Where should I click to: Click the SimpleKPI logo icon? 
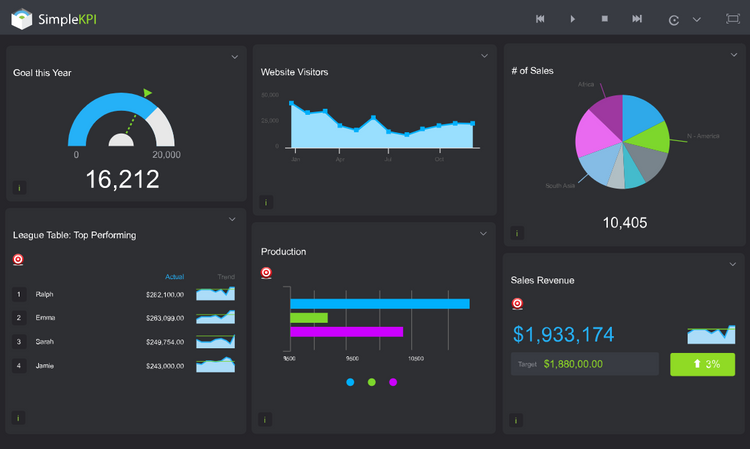22,19
